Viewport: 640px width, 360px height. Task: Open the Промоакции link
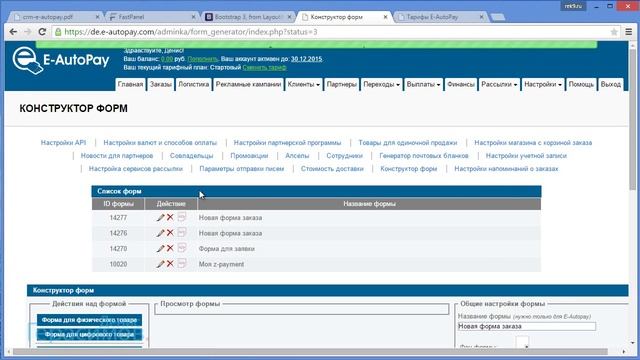tap(249, 156)
